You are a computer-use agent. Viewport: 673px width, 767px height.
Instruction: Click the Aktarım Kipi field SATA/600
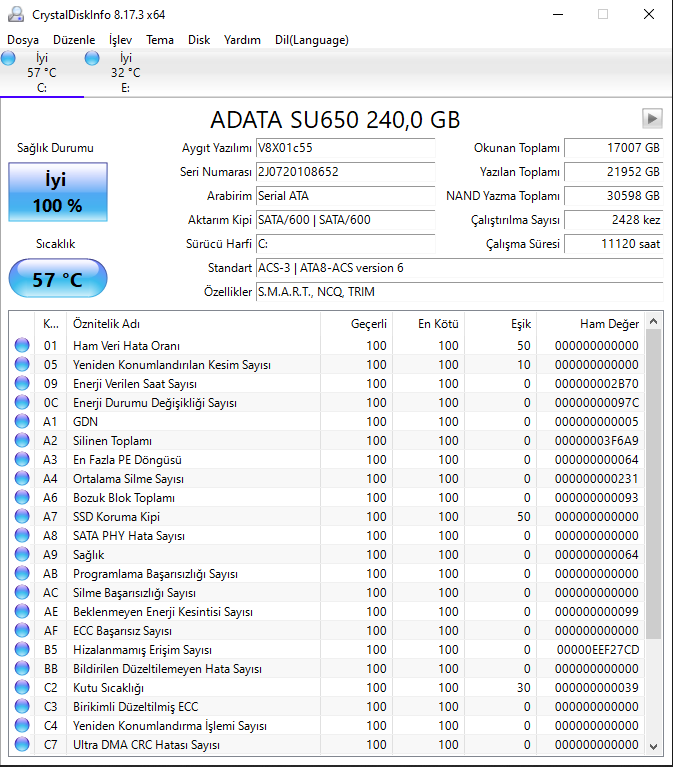(345, 220)
